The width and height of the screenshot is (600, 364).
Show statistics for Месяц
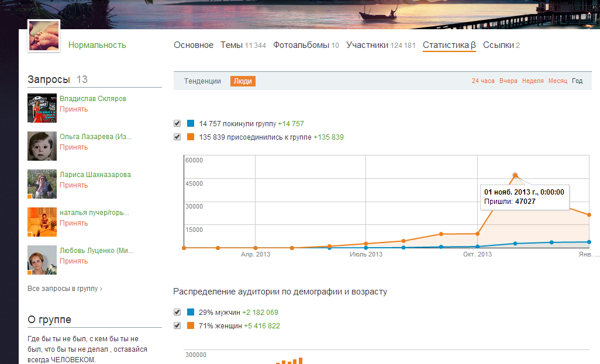pyautogui.click(x=557, y=81)
